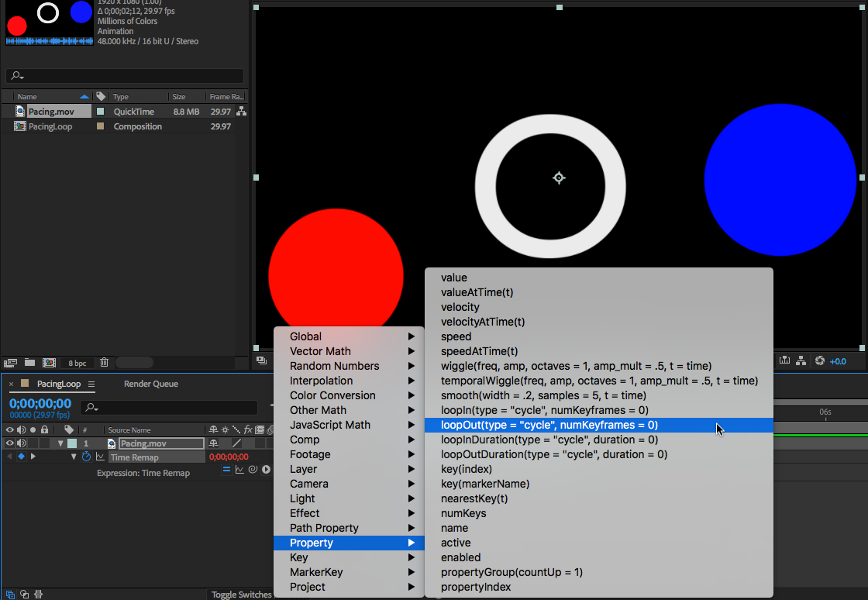Toggle the Enable Expression equals switch
The height and width of the screenshot is (600, 868).
(226, 470)
